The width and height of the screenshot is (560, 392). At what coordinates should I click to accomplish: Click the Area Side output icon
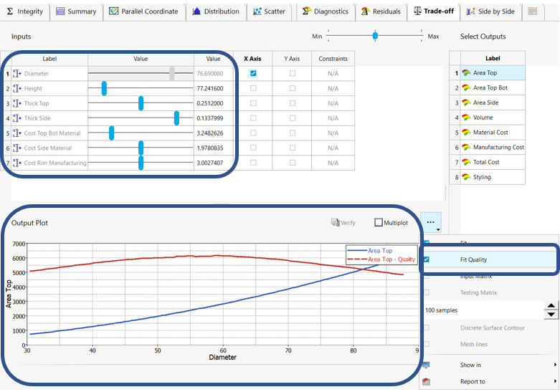click(465, 102)
